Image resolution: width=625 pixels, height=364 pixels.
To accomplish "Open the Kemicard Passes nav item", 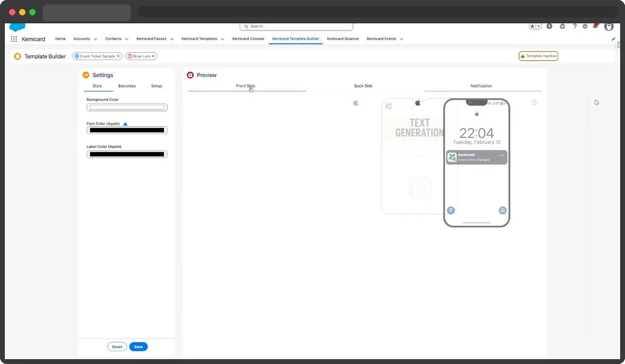I will [151, 39].
